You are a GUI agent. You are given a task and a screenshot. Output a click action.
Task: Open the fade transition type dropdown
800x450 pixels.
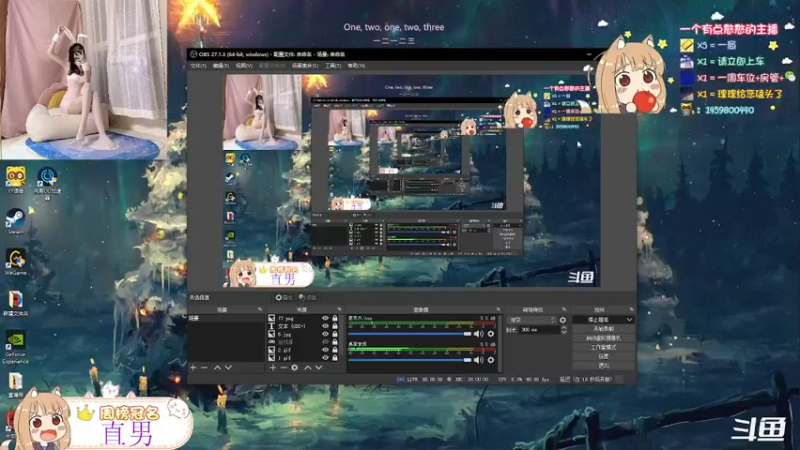pos(532,320)
